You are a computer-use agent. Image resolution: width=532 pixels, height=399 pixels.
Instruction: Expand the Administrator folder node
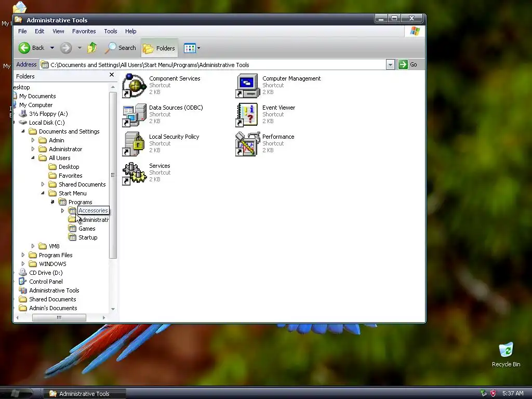point(33,149)
